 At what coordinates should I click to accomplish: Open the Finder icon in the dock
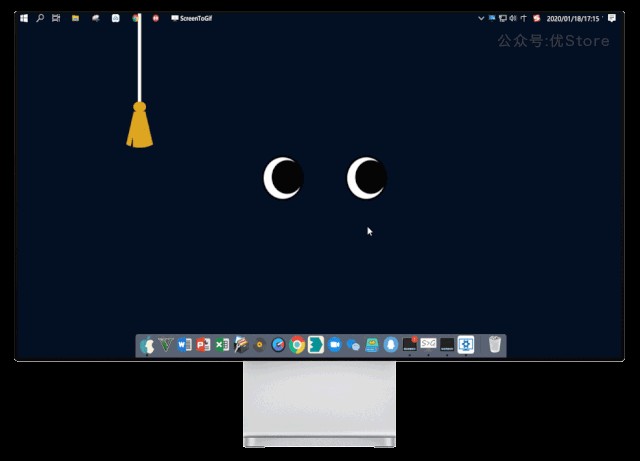[148, 345]
